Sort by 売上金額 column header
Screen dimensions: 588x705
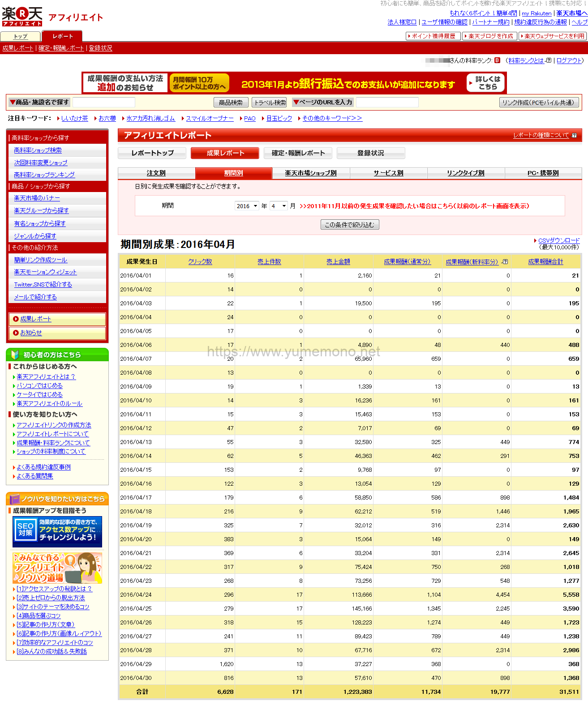338,262
